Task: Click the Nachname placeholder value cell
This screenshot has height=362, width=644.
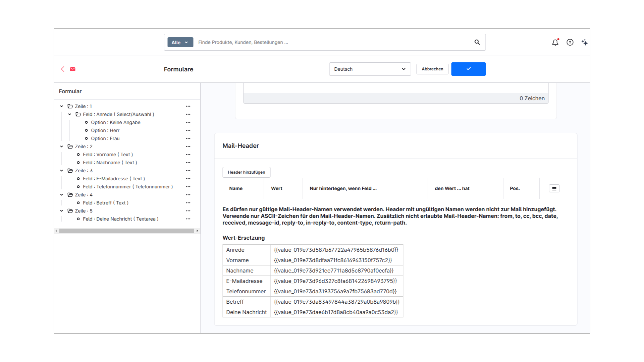Action: tap(336, 271)
